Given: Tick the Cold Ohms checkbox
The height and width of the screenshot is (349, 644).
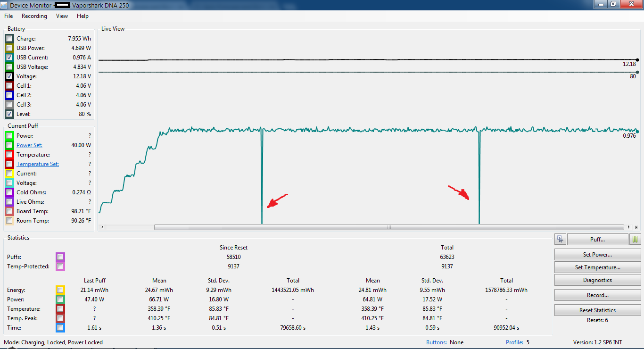Looking at the screenshot, I should pos(9,192).
